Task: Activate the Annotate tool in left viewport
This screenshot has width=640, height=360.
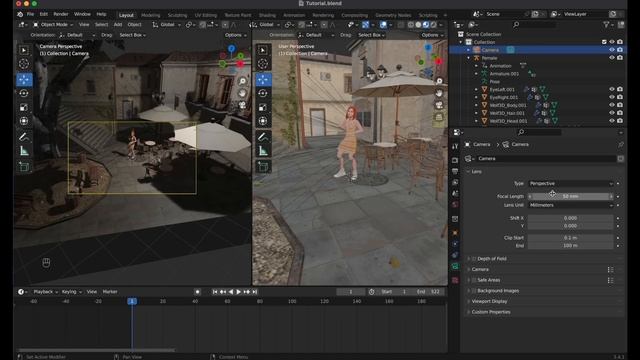Action: (x=24, y=137)
